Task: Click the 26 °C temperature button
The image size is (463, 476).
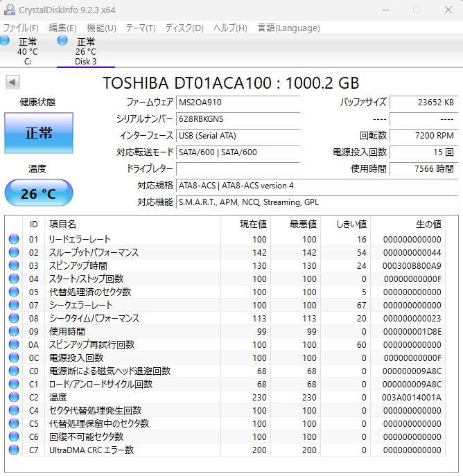Action: (38, 193)
